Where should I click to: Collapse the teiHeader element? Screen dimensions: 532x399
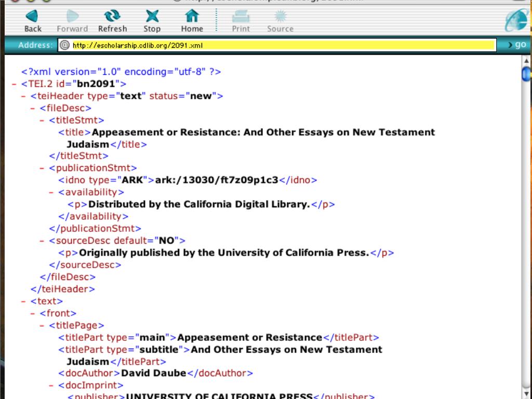[23, 96]
